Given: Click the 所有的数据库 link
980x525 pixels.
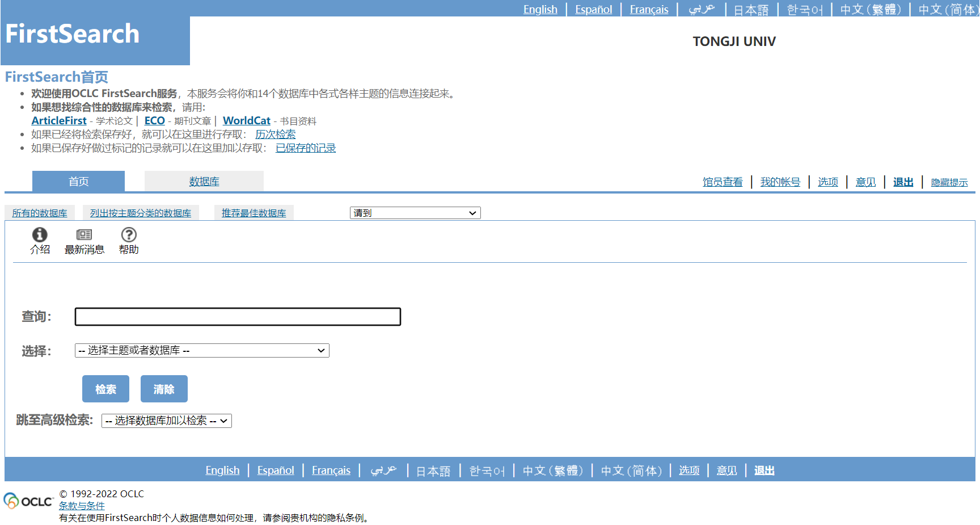Looking at the screenshot, I should (x=40, y=213).
